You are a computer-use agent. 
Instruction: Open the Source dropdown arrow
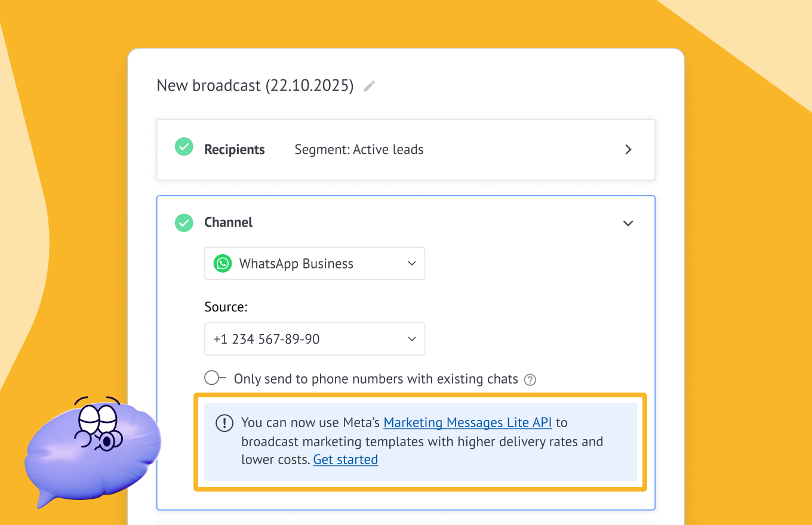click(x=411, y=339)
